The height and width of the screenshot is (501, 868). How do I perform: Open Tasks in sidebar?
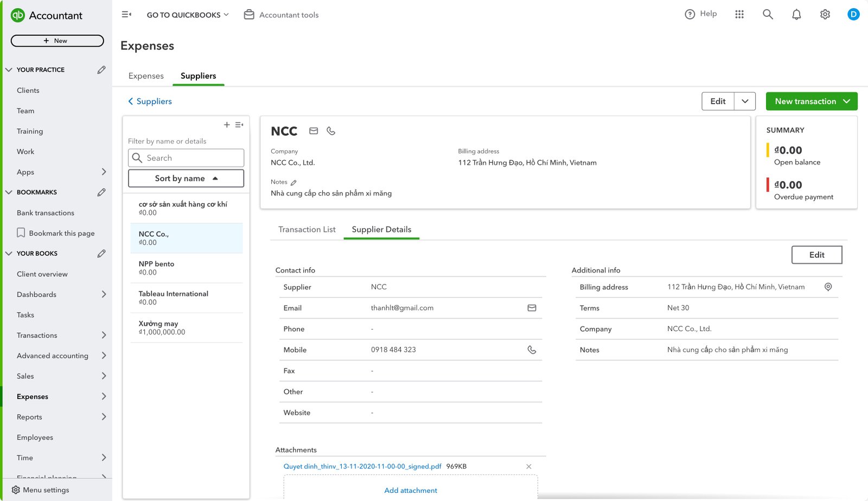[25, 315]
